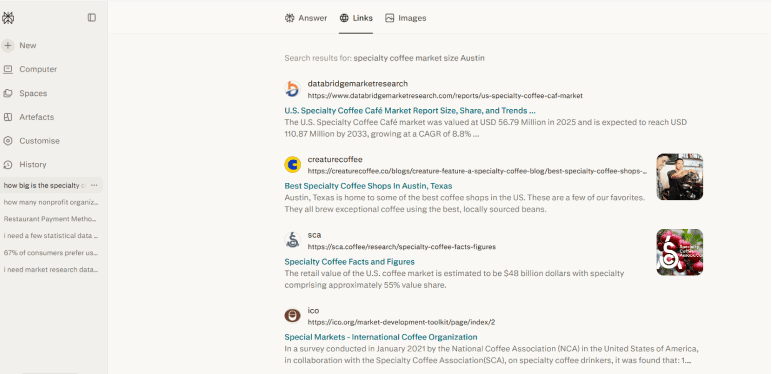
Task: Switch to the Answer tab
Action: [x=306, y=18]
